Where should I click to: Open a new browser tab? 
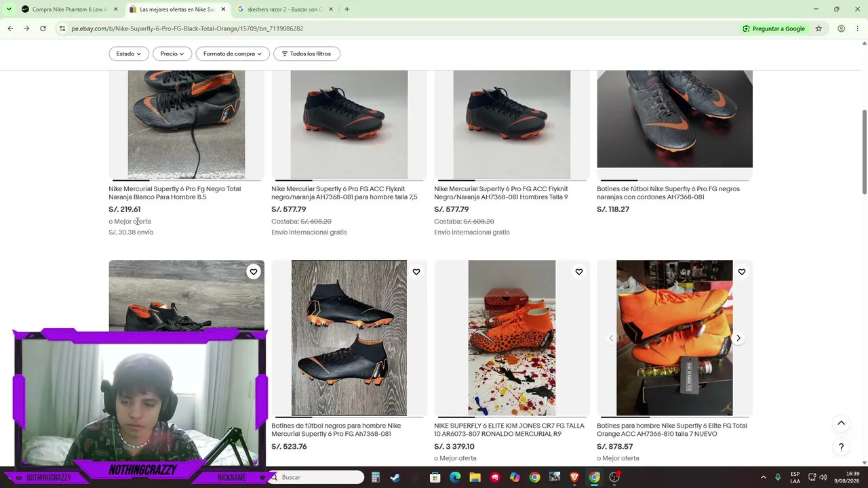pyautogui.click(x=347, y=9)
